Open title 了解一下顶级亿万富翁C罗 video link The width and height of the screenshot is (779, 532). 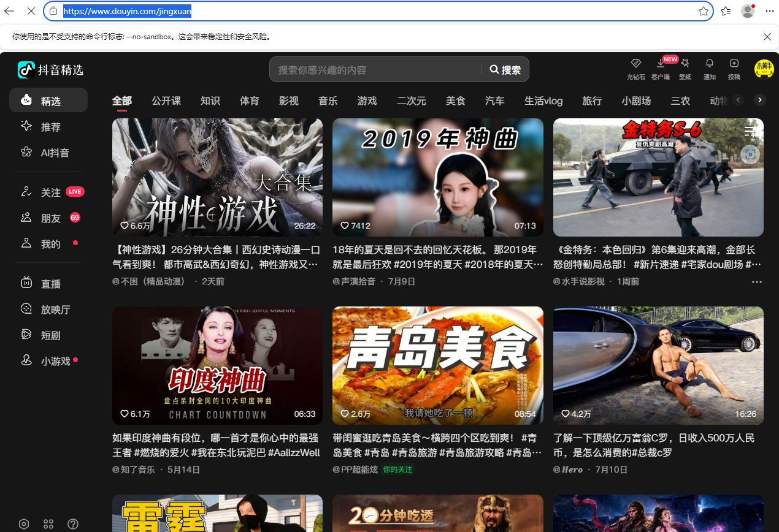click(x=654, y=446)
